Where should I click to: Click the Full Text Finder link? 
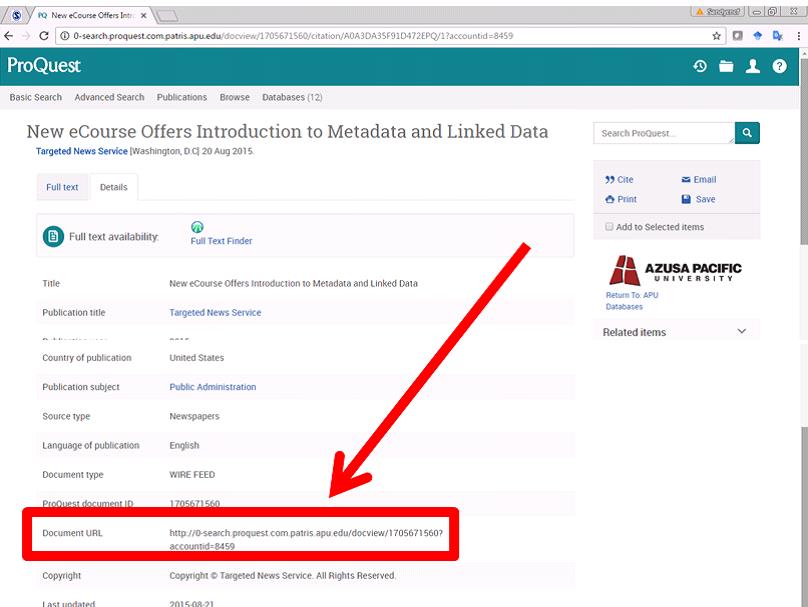(221, 241)
